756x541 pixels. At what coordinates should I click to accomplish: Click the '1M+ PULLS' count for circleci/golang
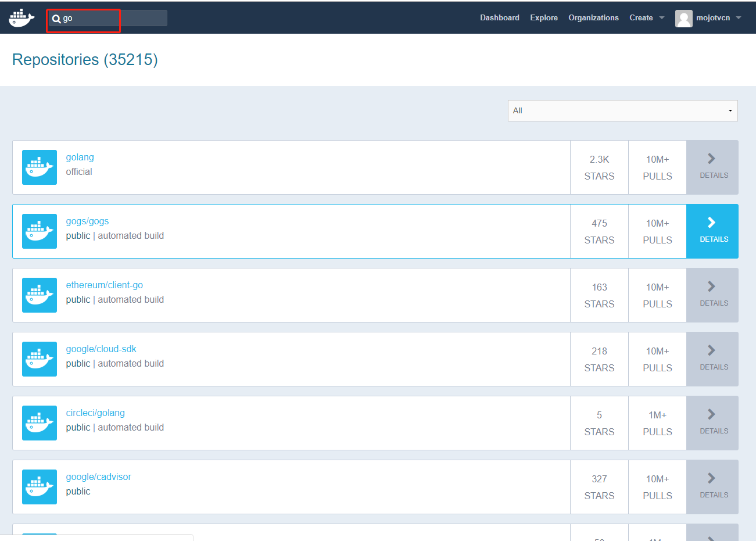coord(657,423)
